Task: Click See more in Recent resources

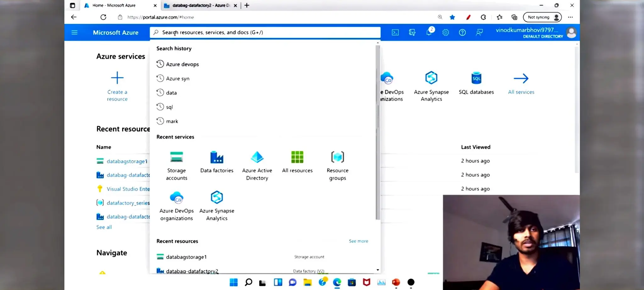Action: click(358, 241)
